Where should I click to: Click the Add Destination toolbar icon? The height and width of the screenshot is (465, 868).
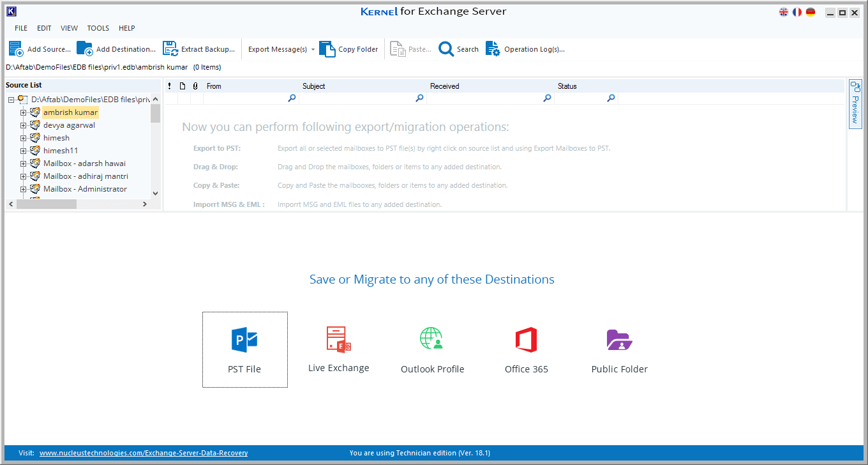click(84, 49)
